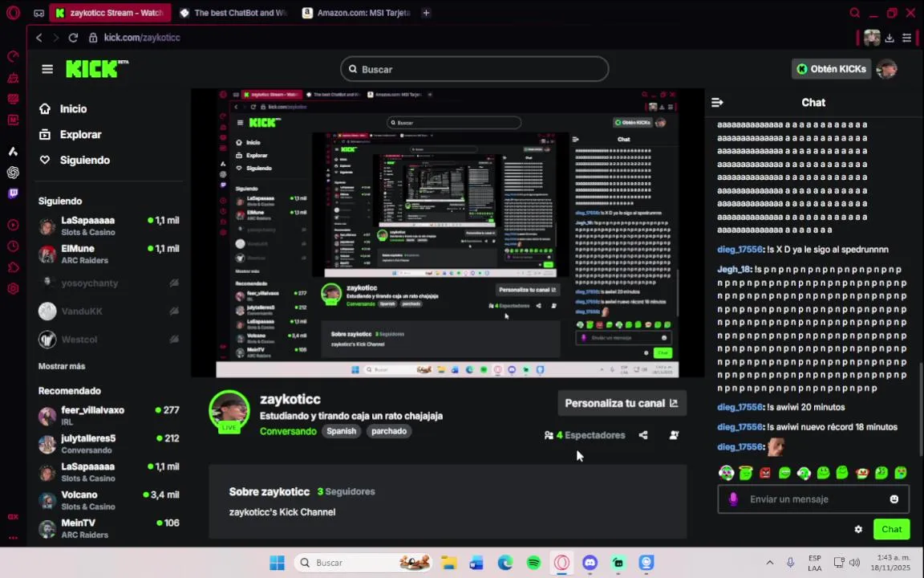Switch to The best ChatBot tab
This screenshot has width=924, height=578.
(234, 12)
